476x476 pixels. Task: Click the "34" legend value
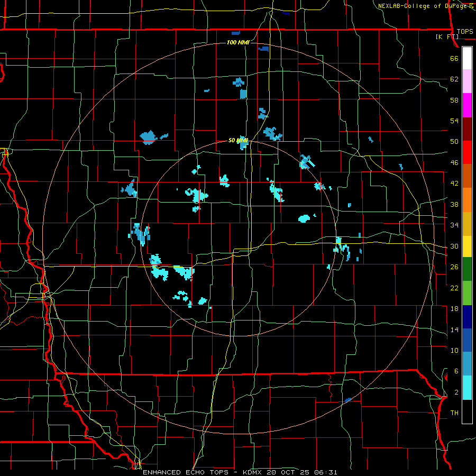point(454,225)
